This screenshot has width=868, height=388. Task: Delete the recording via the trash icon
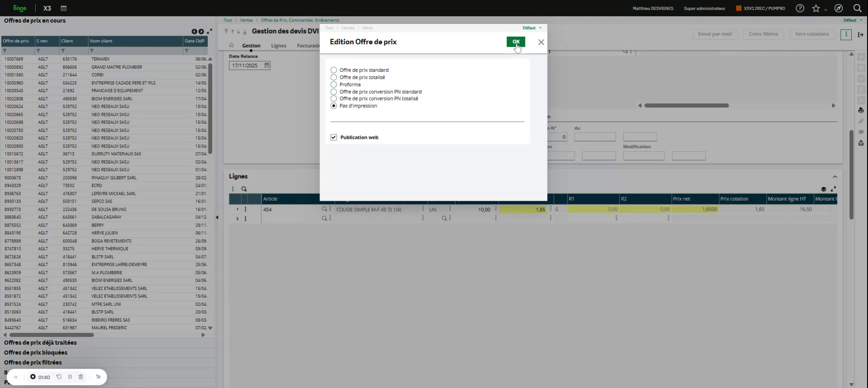point(81,377)
